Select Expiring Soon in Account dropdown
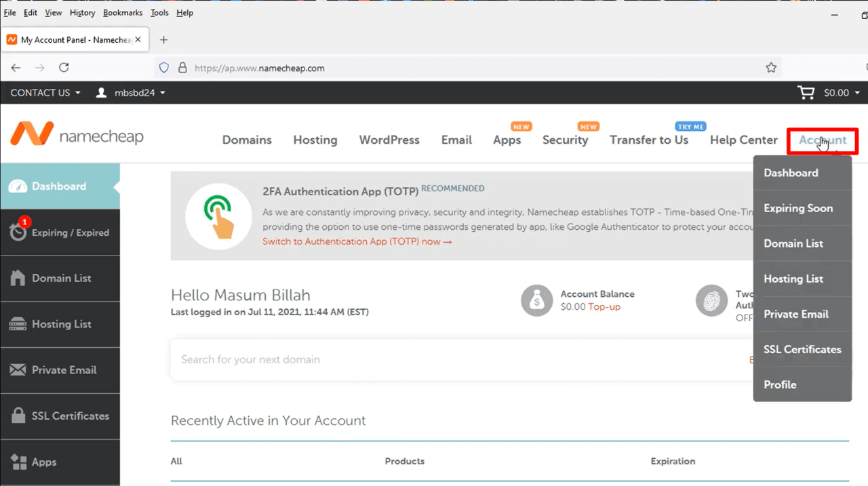The width and height of the screenshot is (868, 486). (x=802, y=208)
